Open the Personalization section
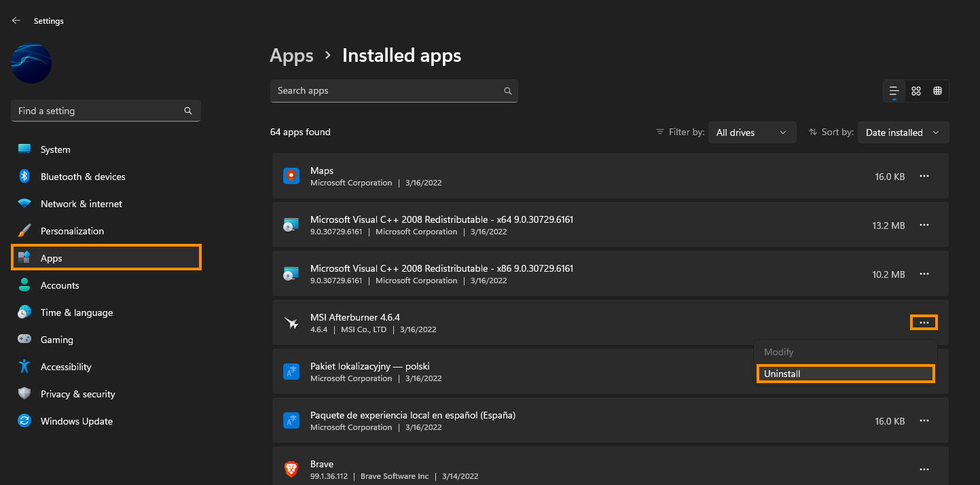980x485 pixels. pyautogui.click(x=106, y=231)
